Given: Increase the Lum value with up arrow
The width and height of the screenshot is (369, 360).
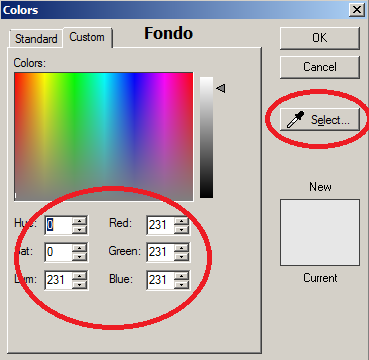Looking at the screenshot, I should click(x=79, y=275).
